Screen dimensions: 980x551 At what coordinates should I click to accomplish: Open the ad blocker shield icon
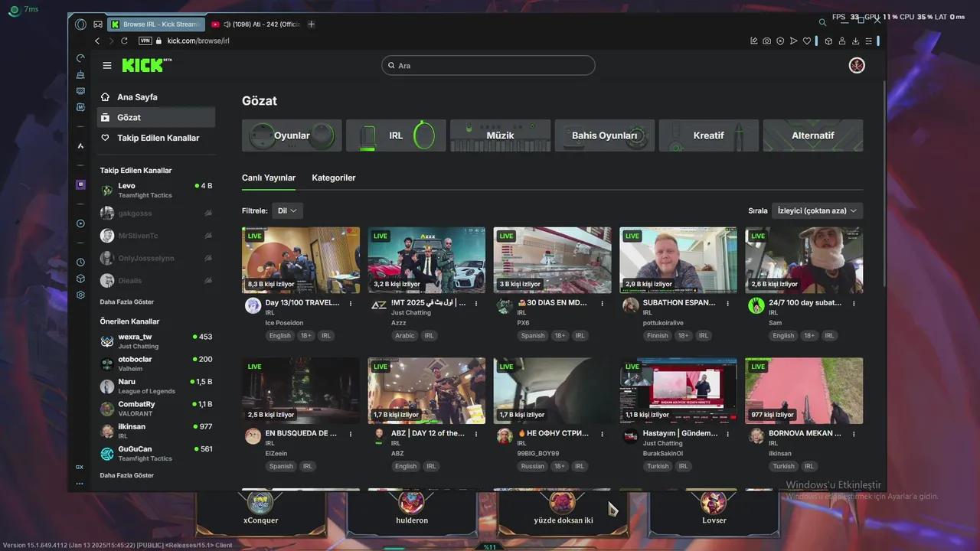[x=780, y=41]
